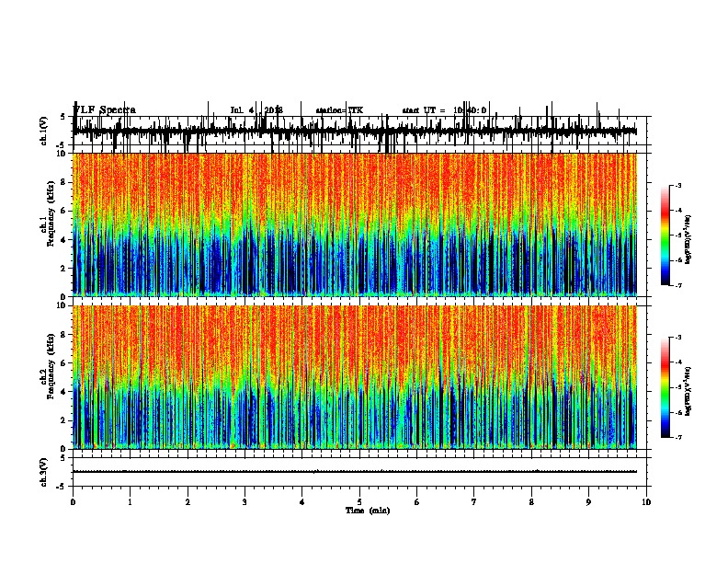Click the time axis tick label "0"

[x=73, y=501]
